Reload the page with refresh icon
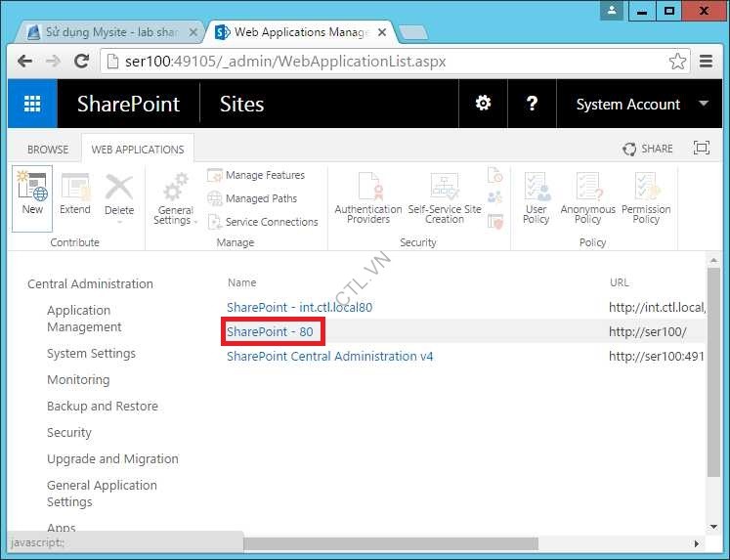 click(82, 61)
